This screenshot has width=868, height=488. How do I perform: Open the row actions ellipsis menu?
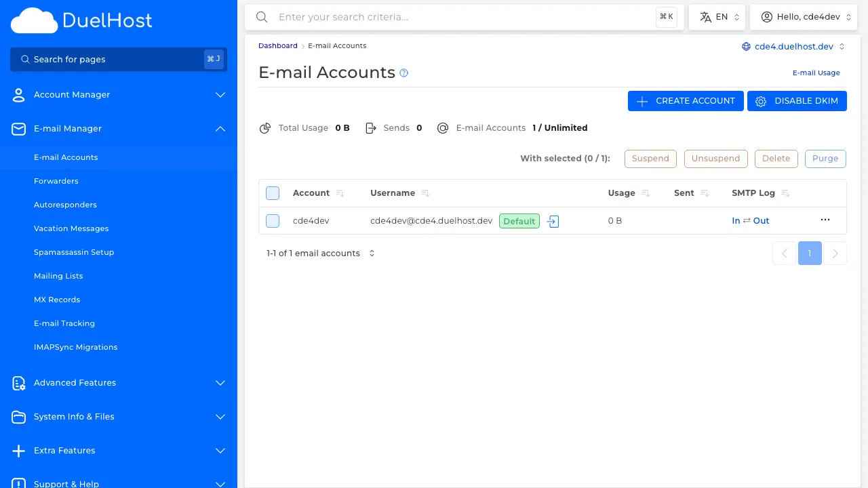tap(825, 220)
